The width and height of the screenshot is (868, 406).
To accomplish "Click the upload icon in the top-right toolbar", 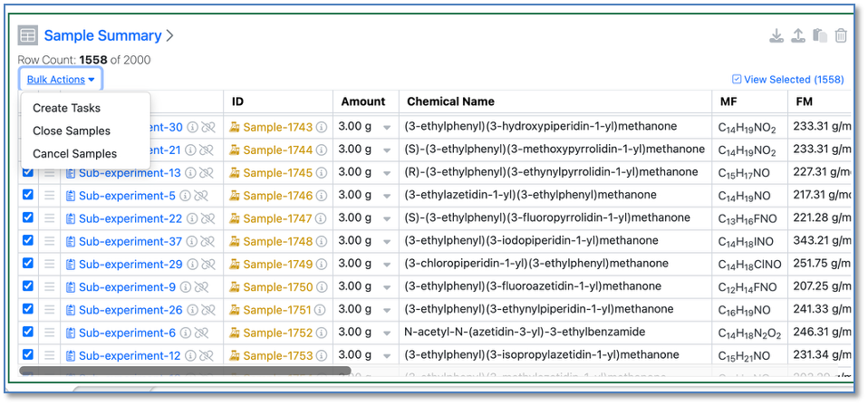I will pyautogui.click(x=798, y=36).
